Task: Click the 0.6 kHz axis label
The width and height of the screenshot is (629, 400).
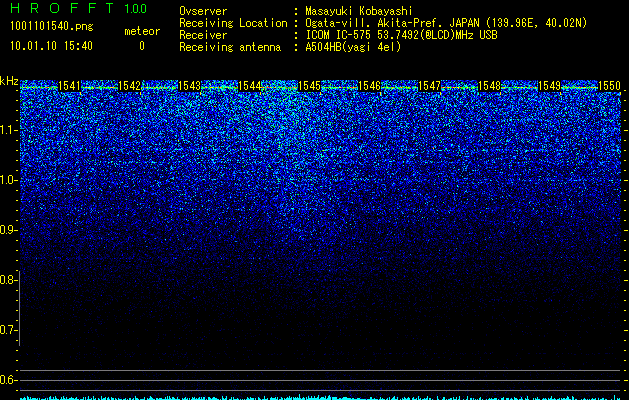Action: coord(8,380)
